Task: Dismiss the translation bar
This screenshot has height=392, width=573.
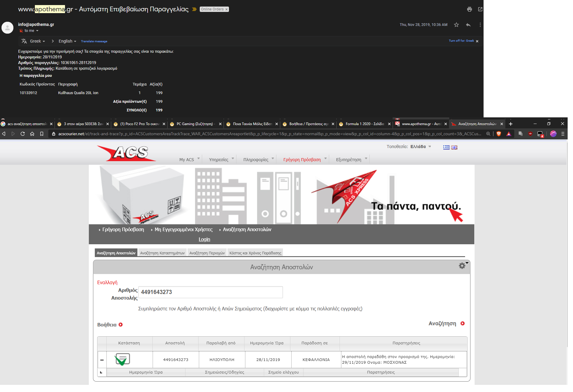Action: coord(477,41)
